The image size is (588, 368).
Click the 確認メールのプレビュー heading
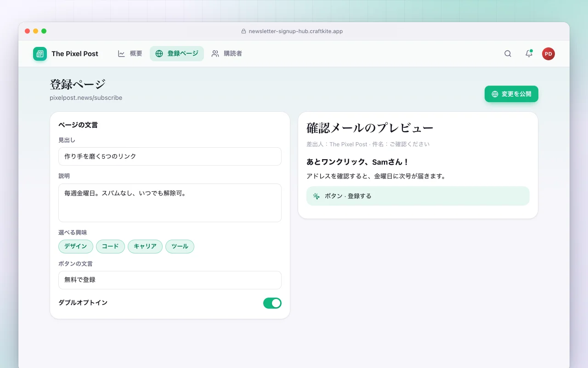pyautogui.click(x=370, y=128)
